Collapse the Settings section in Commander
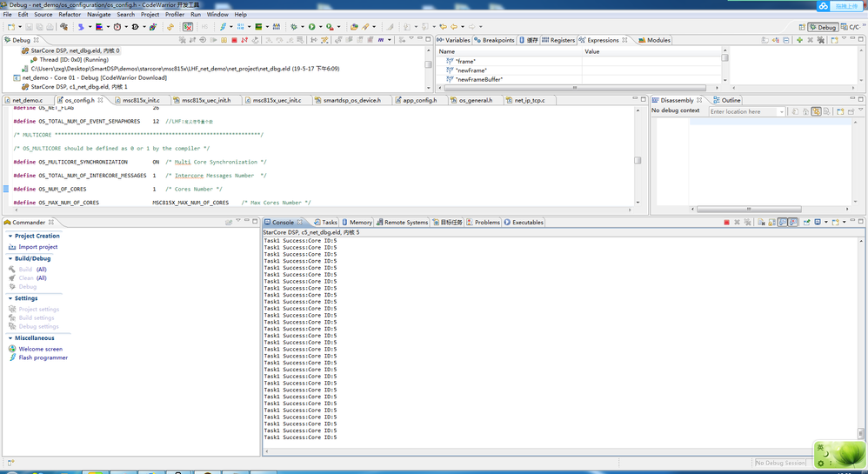Image resolution: width=868 pixels, height=474 pixels. [x=10, y=298]
